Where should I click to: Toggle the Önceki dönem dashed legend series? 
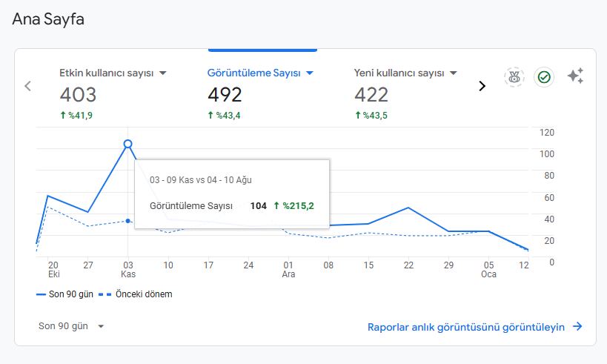click(136, 294)
